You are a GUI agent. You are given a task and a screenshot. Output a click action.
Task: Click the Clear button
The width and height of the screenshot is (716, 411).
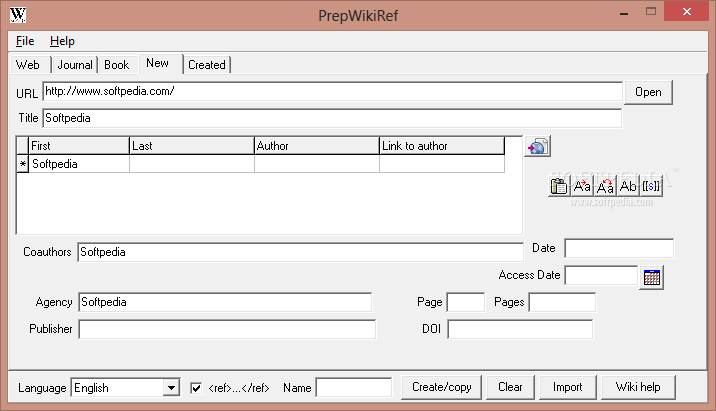coord(510,387)
